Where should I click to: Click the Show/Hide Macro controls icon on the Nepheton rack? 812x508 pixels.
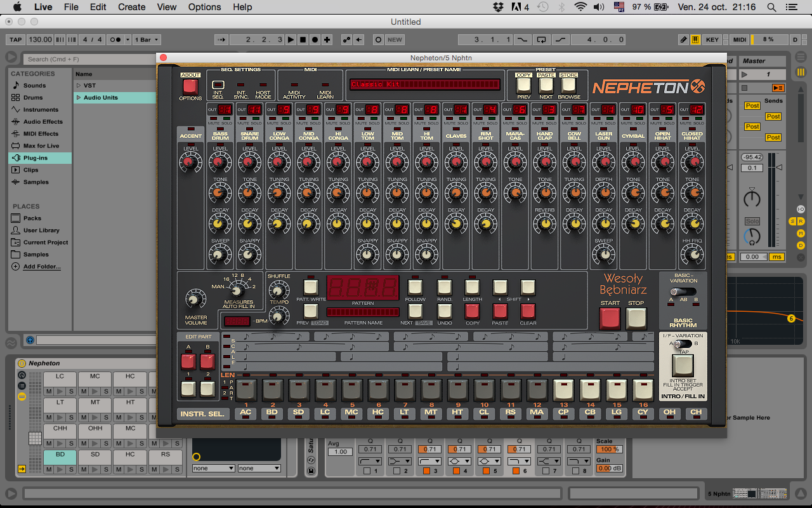22,375
